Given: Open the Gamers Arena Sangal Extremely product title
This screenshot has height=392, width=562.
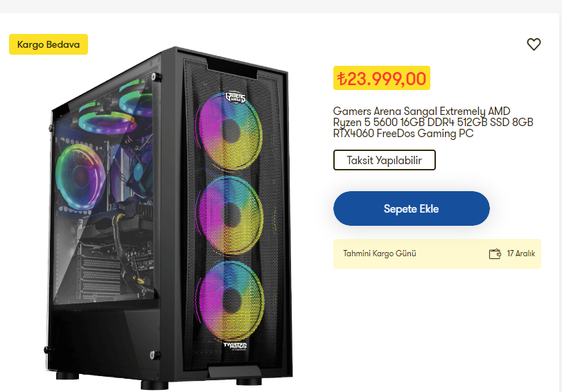Looking at the screenshot, I should point(433,122).
